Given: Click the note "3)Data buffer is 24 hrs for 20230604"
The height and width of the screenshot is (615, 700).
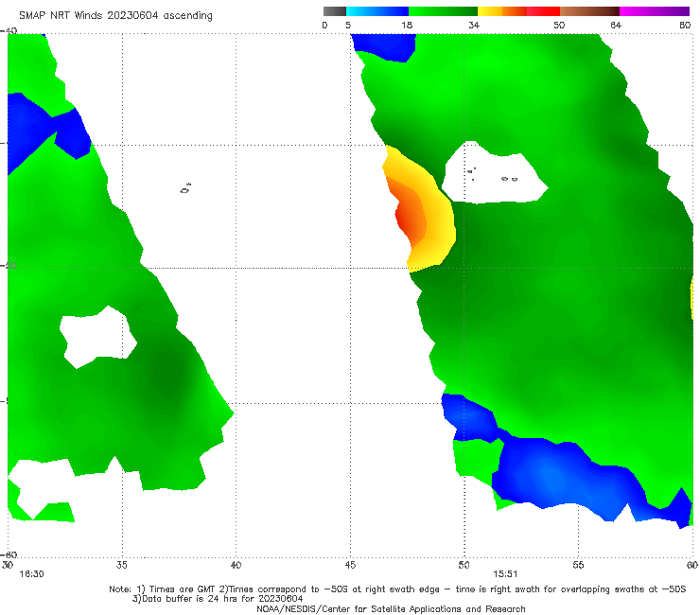Looking at the screenshot, I should (x=218, y=599).
